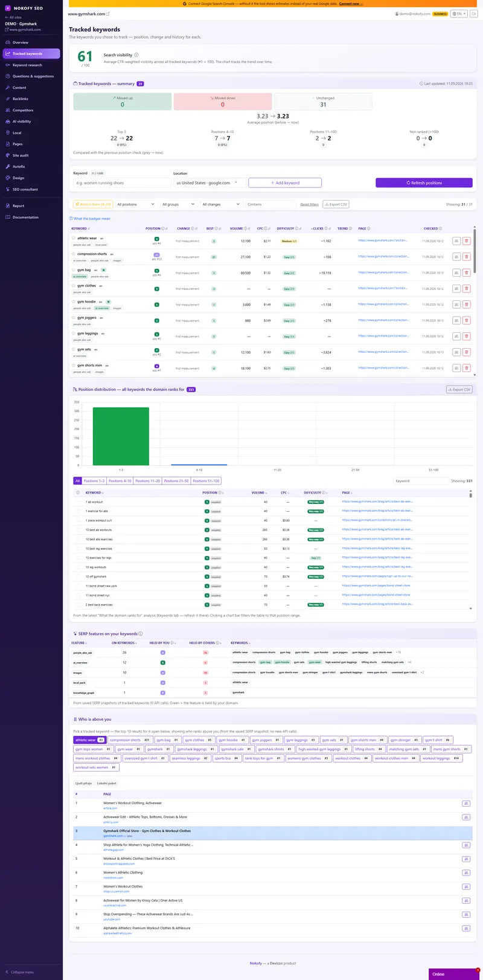
Task: Open the Location selector for United States google.com
Action: pos(209,182)
